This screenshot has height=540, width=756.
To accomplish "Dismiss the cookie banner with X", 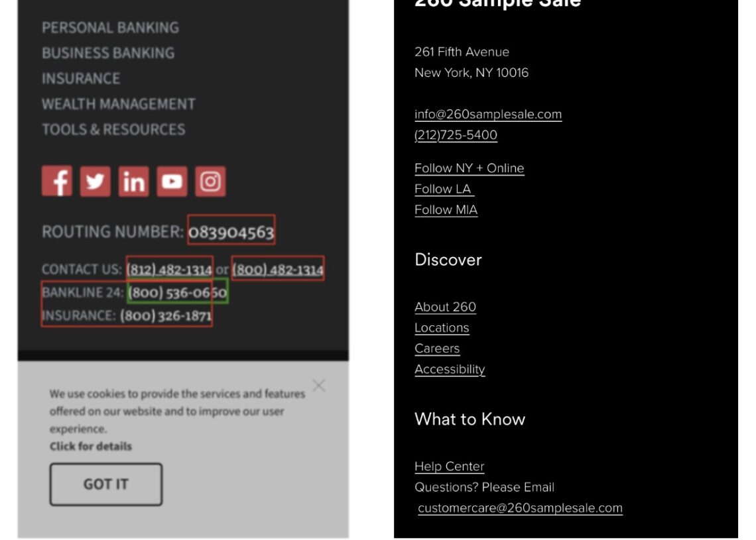I will [319, 386].
